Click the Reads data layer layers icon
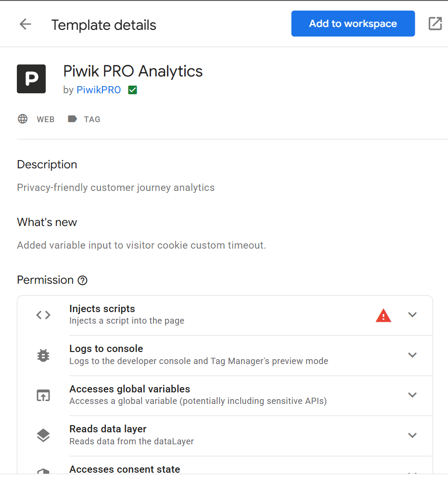Viewport: 448px width, 478px height. [43, 435]
